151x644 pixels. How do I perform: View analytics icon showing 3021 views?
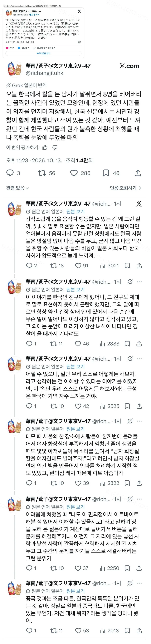point(102,265)
